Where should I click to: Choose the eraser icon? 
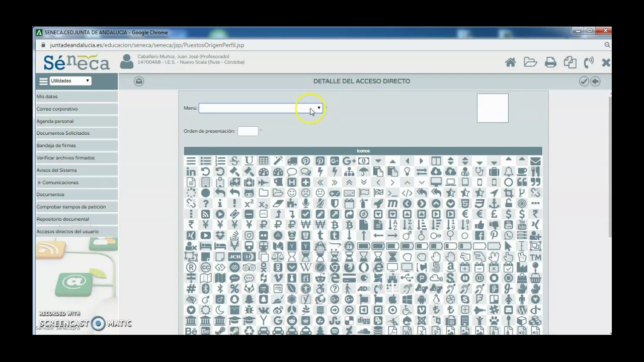coord(278,204)
